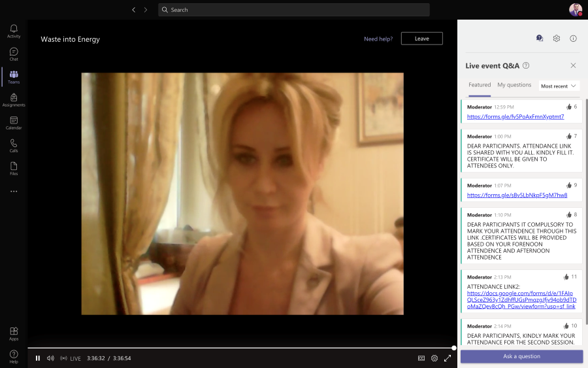Open video settings gear in player bar
588x368 pixels.
(434, 358)
